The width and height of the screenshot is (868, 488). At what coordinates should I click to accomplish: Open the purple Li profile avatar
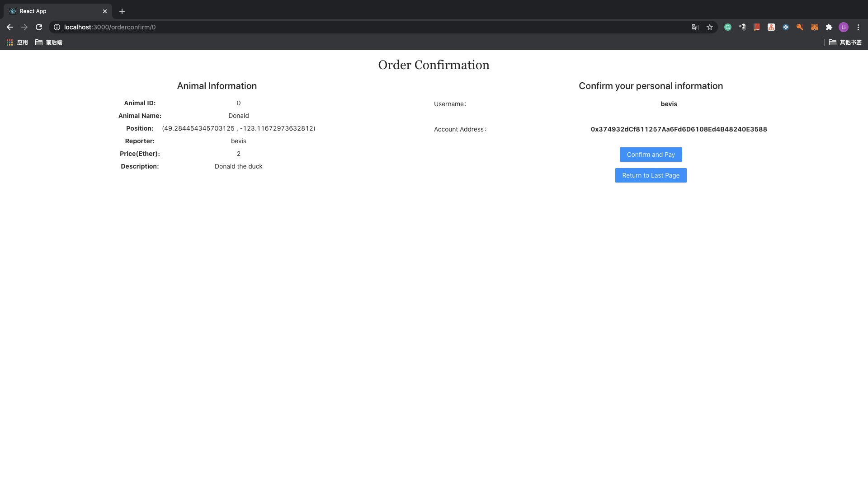(843, 27)
